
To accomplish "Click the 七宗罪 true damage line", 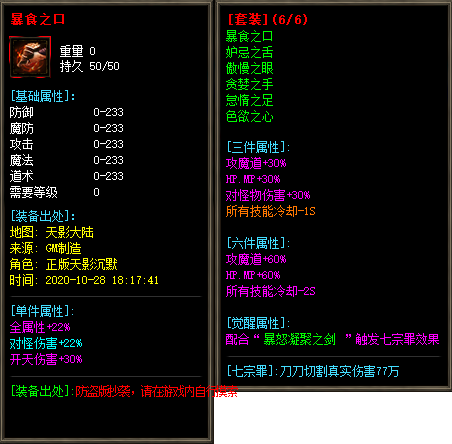I will [x=313, y=371].
